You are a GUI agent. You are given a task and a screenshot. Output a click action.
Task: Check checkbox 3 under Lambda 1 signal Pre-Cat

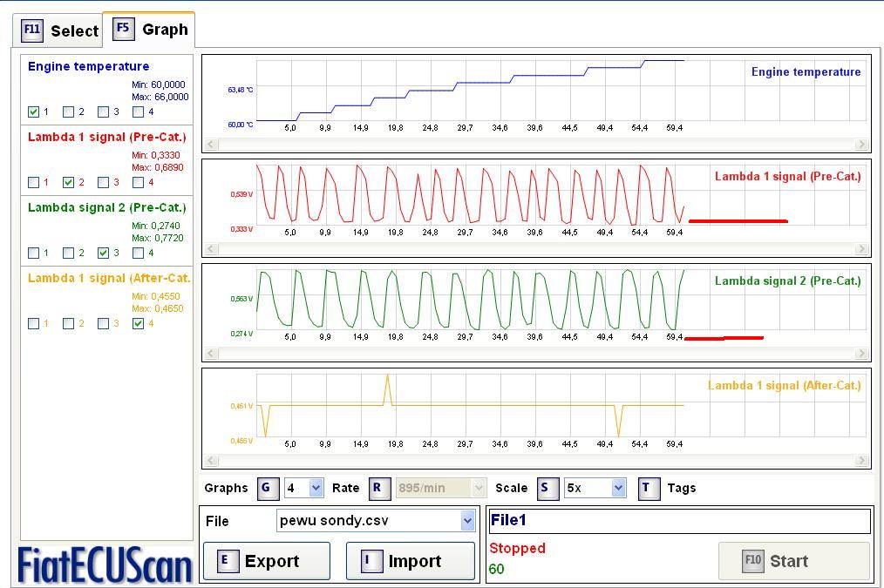point(104,182)
